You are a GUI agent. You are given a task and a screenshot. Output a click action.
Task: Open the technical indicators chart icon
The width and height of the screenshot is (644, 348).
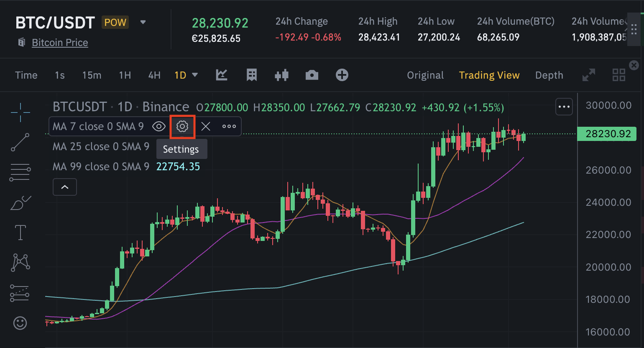[222, 75]
